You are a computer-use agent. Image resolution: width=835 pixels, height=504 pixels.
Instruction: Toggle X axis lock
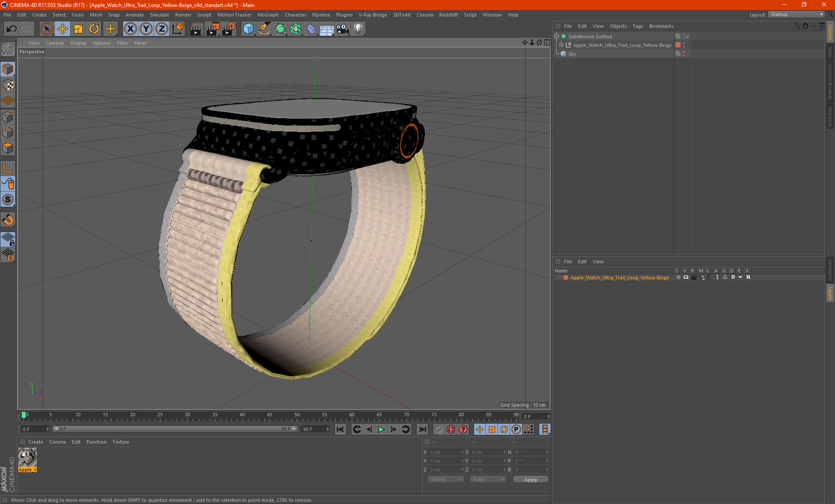[x=130, y=29]
